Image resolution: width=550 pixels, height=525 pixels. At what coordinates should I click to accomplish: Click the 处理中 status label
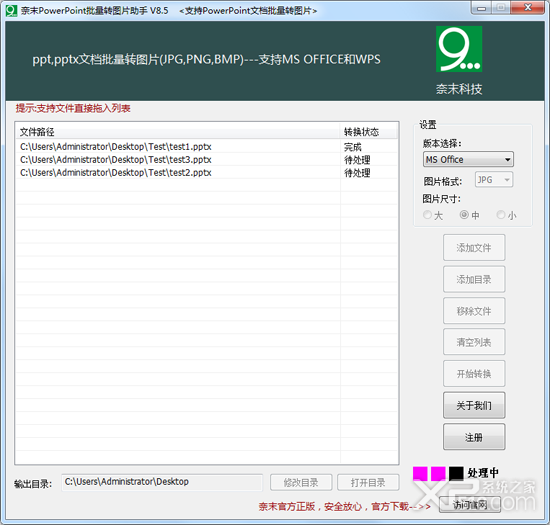pyautogui.click(x=483, y=473)
